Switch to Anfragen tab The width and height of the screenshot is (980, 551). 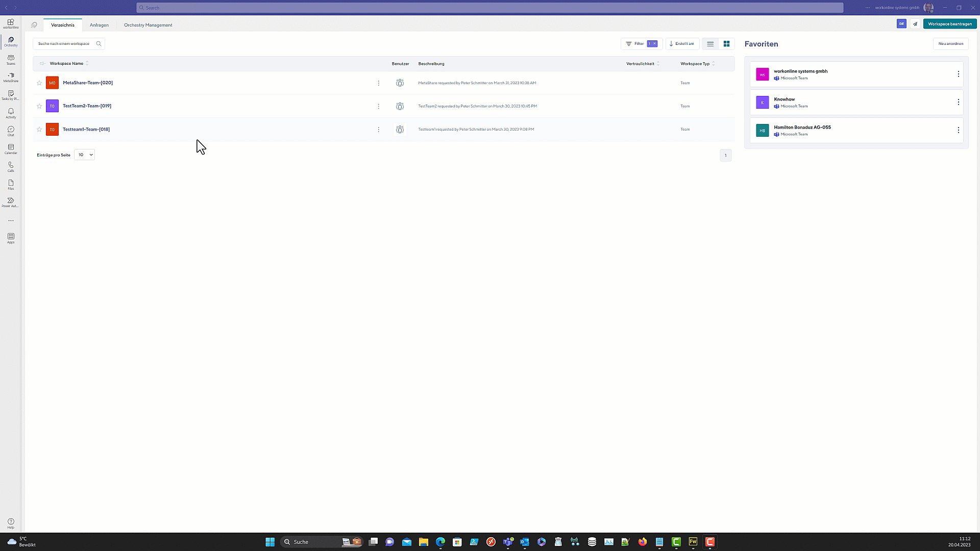pos(99,25)
